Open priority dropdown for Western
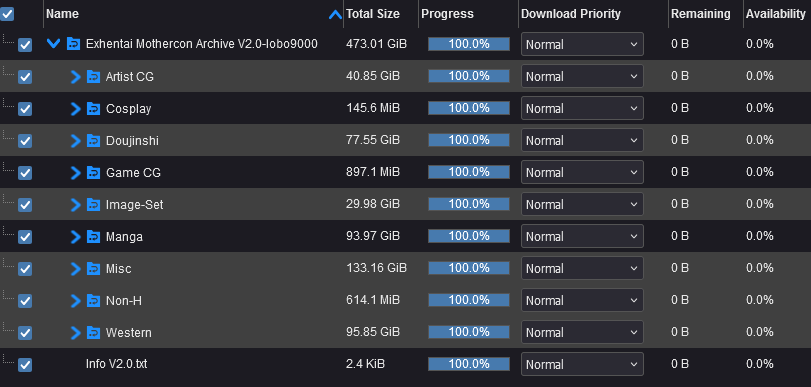The image size is (811, 387). click(582, 332)
